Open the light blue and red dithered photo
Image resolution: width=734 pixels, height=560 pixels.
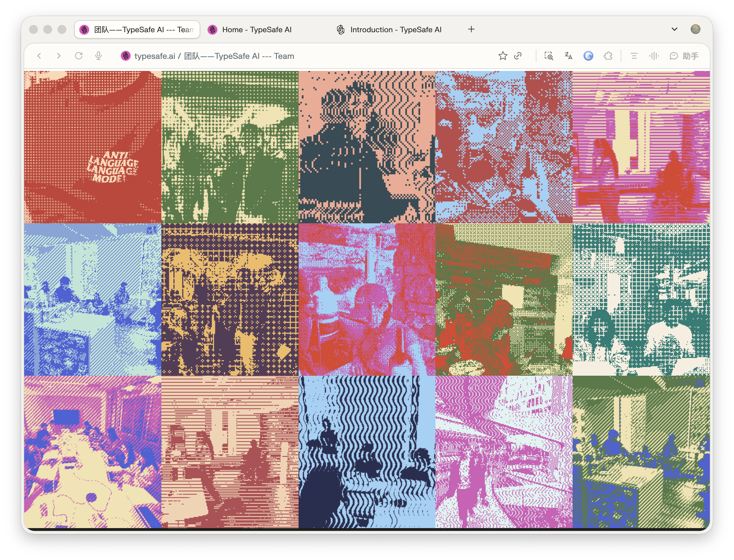point(504,147)
